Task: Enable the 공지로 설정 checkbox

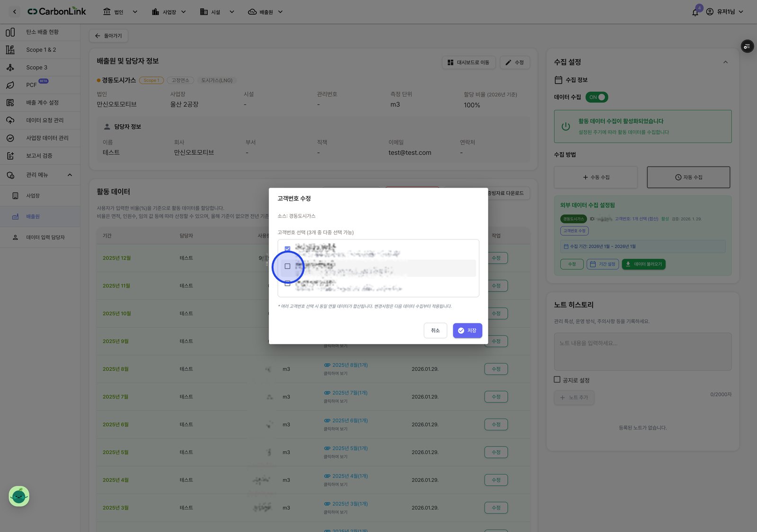Action: point(557,379)
